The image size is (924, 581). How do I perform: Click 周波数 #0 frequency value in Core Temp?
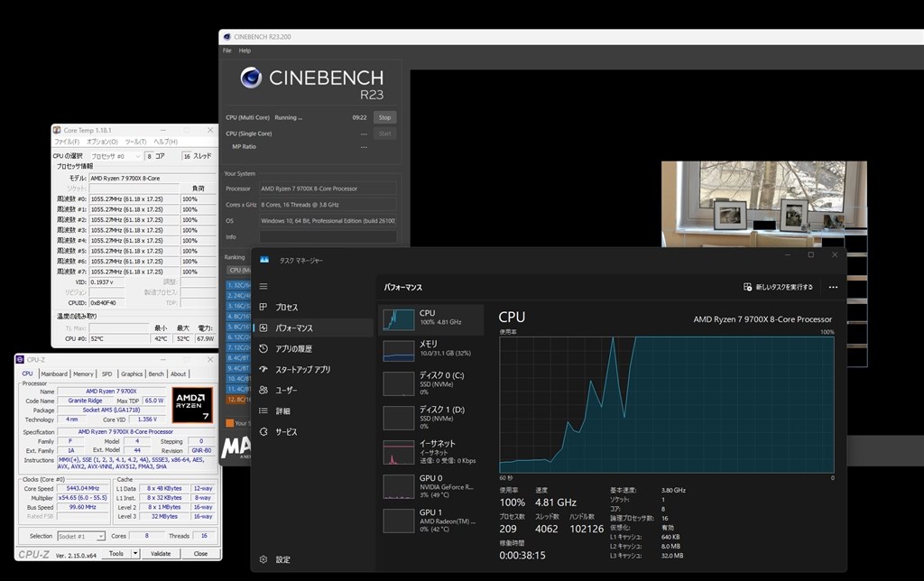click(x=134, y=199)
